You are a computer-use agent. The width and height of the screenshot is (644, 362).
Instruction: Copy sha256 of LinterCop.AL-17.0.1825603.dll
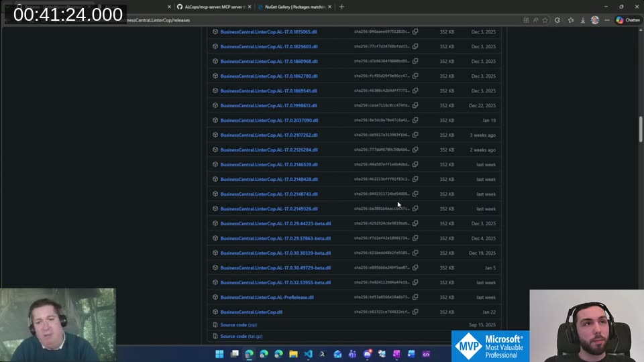pos(415,46)
